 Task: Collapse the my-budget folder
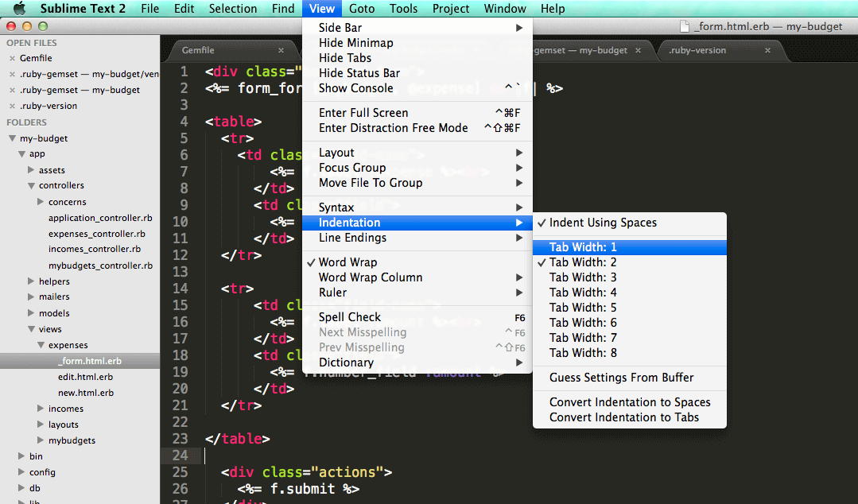tap(12, 138)
